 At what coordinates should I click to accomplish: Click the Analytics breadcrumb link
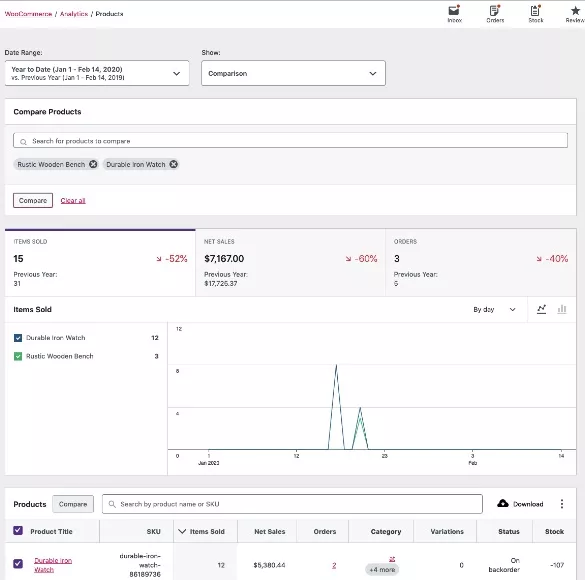click(74, 14)
